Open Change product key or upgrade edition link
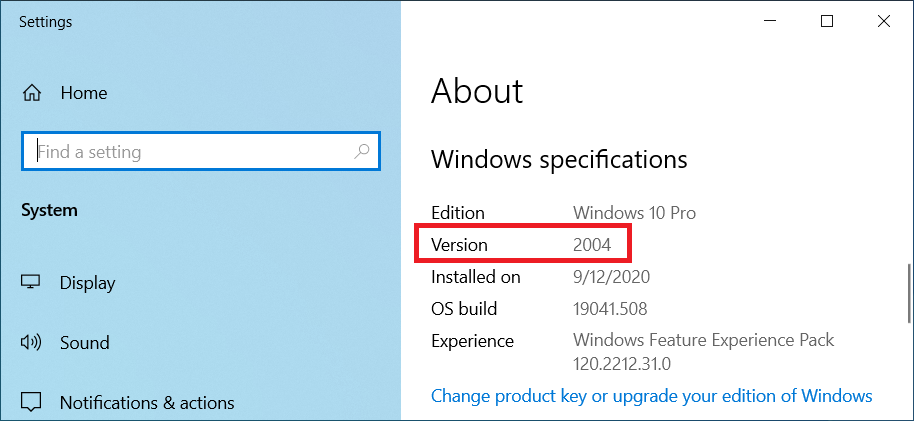The width and height of the screenshot is (914, 421). point(652,396)
